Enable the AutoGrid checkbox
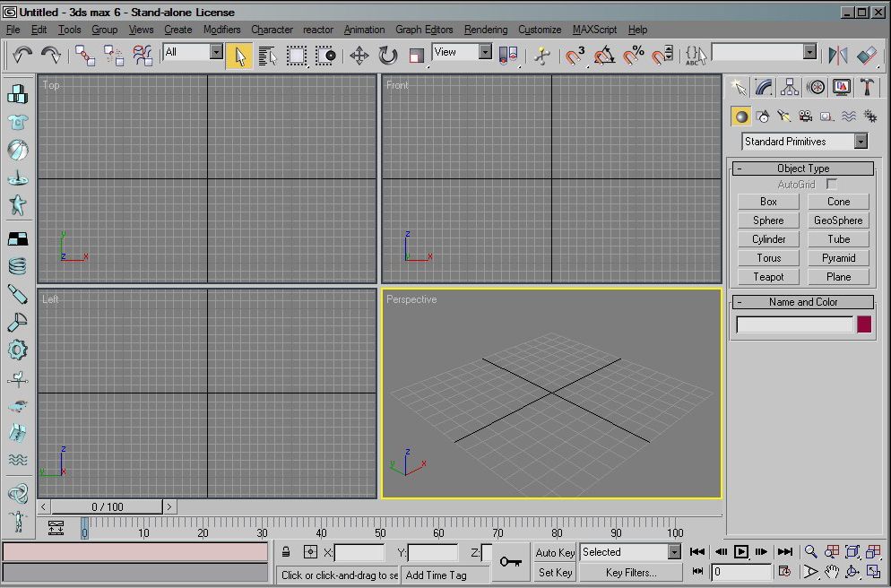The width and height of the screenshot is (891, 588). tap(832, 184)
